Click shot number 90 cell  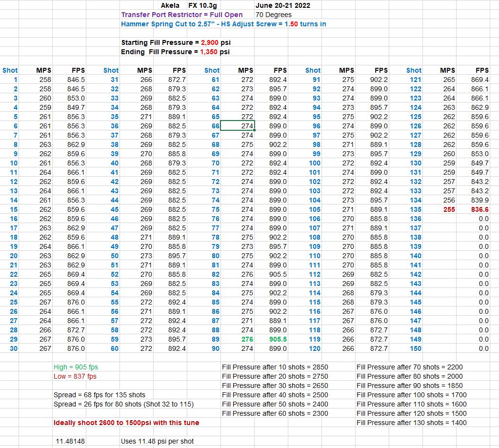point(216,348)
